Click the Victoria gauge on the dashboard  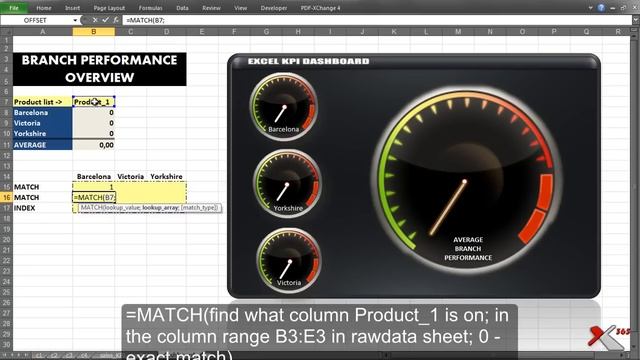click(x=289, y=260)
